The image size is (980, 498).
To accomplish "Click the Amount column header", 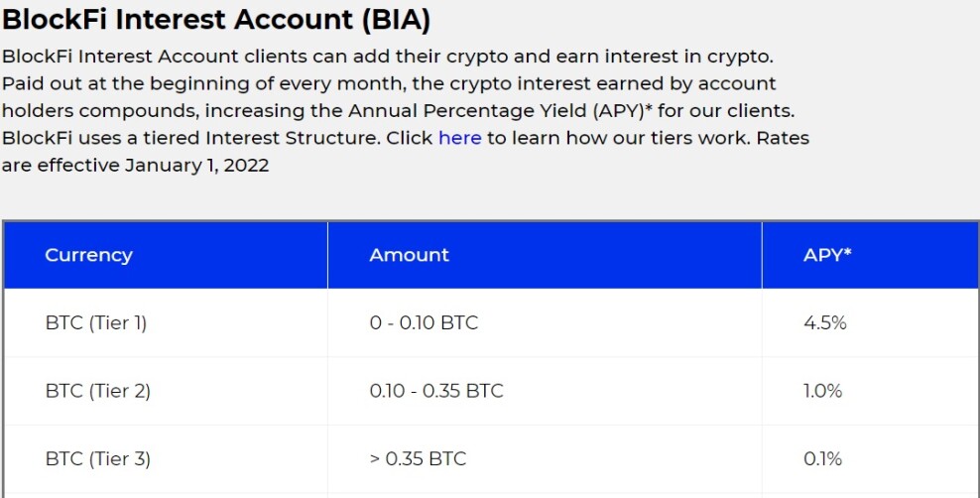I will pos(545,255).
